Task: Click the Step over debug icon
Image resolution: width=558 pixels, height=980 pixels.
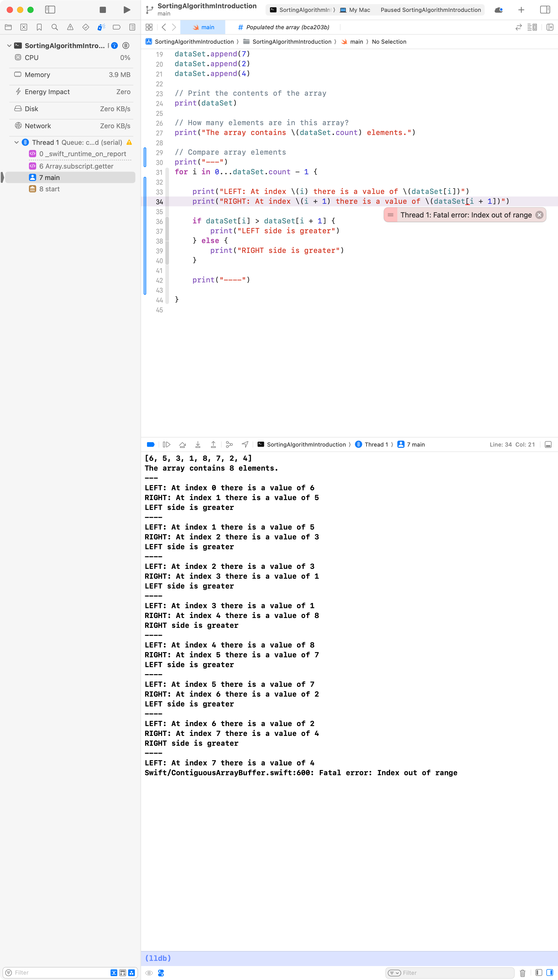Action: pyautogui.click(x=182, y=444)
